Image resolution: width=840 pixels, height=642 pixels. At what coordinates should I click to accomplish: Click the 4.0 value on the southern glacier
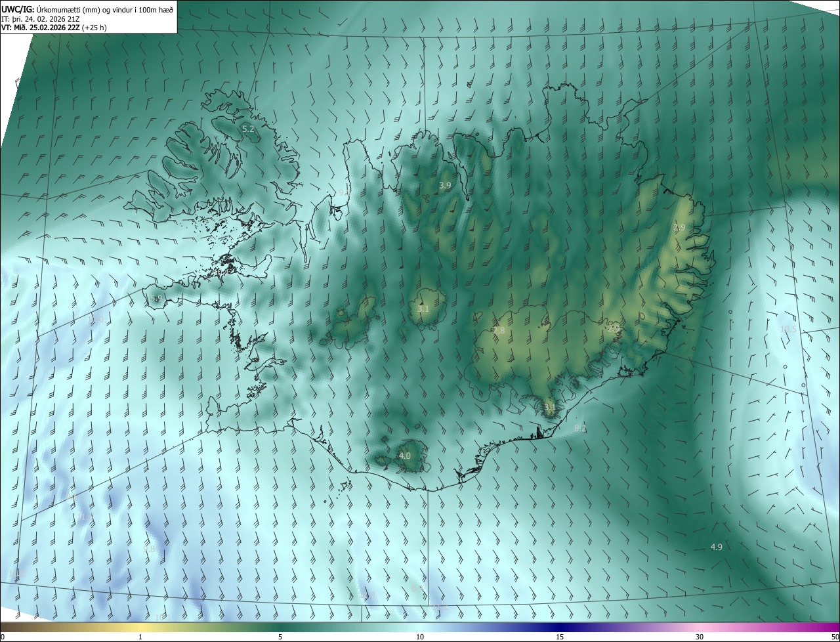(x=405, y=456)
